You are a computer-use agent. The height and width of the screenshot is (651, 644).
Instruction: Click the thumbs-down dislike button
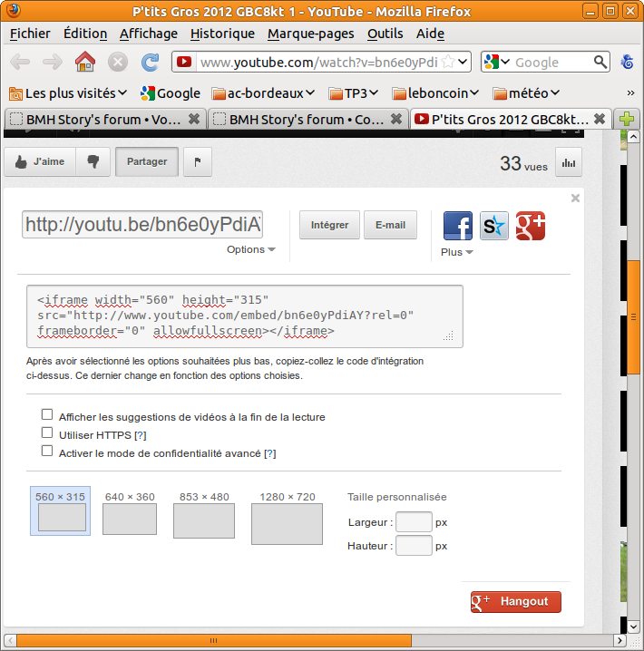pos(93,161)
